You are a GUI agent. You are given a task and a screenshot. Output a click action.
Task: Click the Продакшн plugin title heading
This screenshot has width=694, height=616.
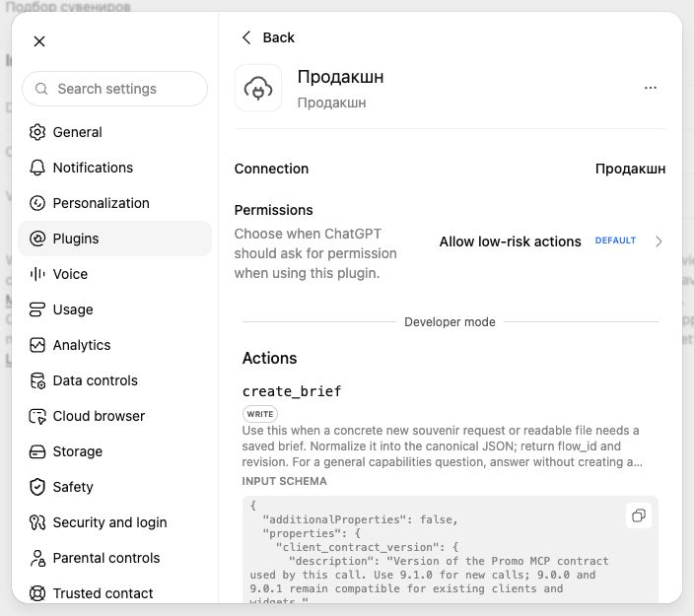coord(340,77)
